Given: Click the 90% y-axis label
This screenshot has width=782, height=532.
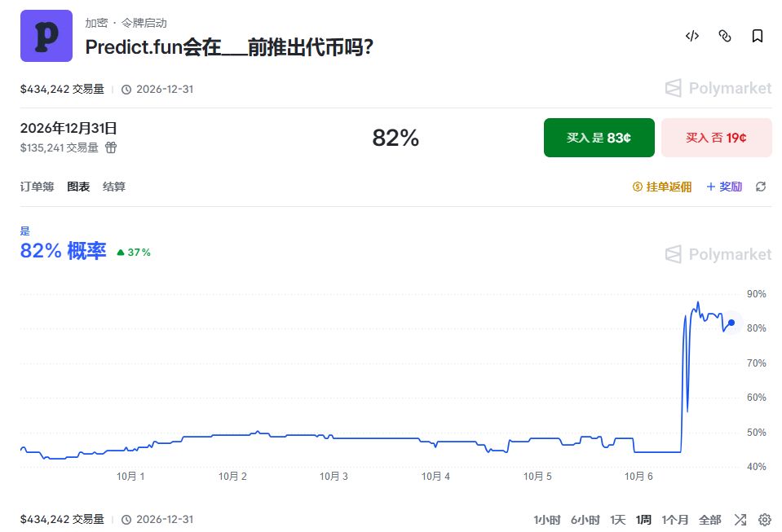Looking at the screenshot, I should click(756, 294).
